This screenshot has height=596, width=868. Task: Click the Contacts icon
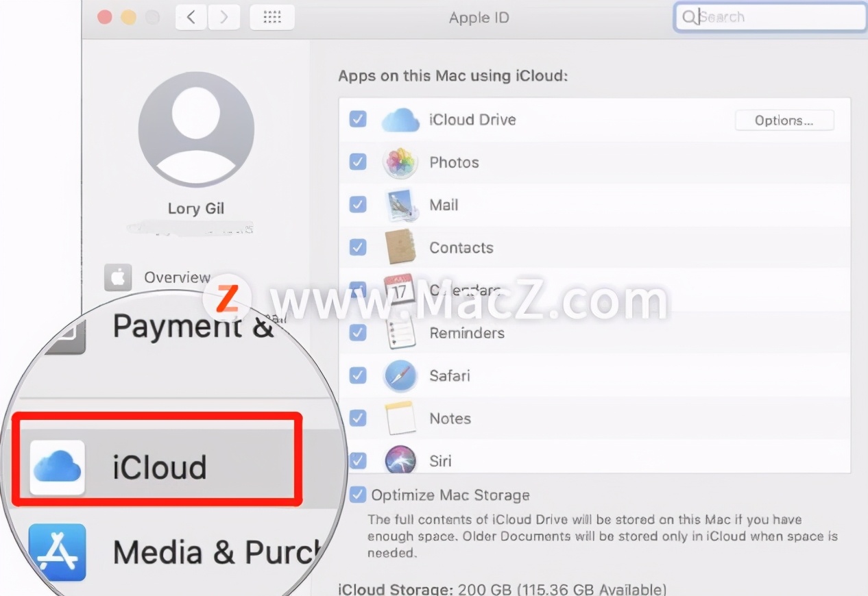pyautogui.click(x=401, y=247)
